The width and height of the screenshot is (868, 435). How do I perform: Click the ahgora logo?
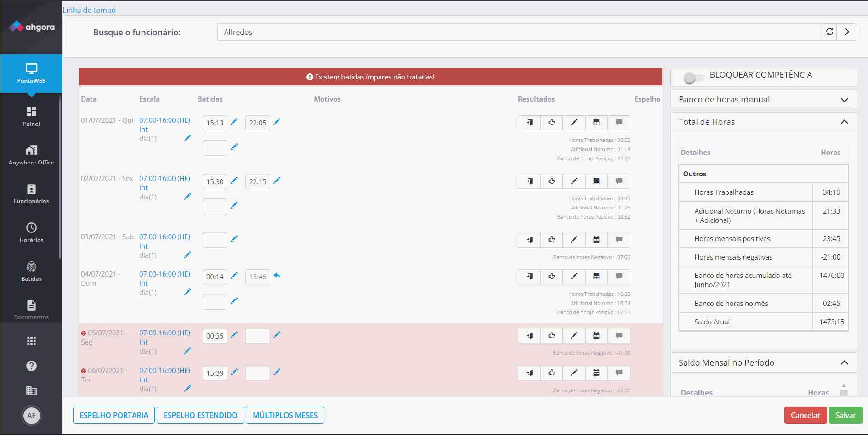pos(32,27)
